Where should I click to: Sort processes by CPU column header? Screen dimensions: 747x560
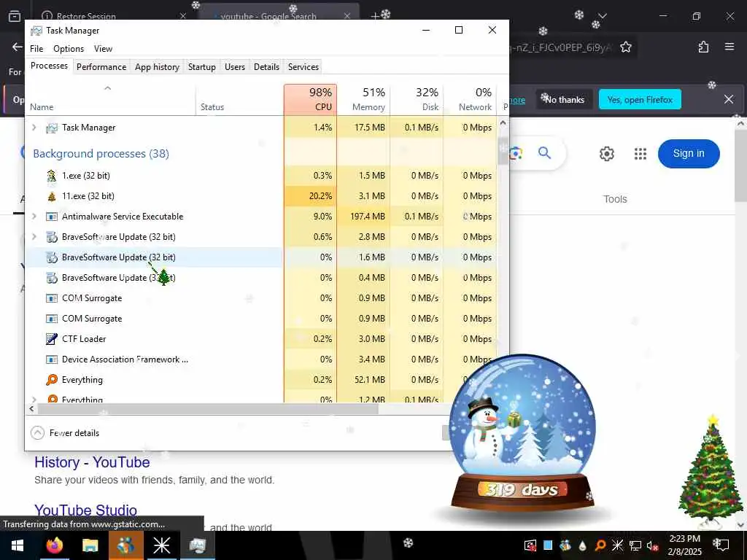click(310, 99)
